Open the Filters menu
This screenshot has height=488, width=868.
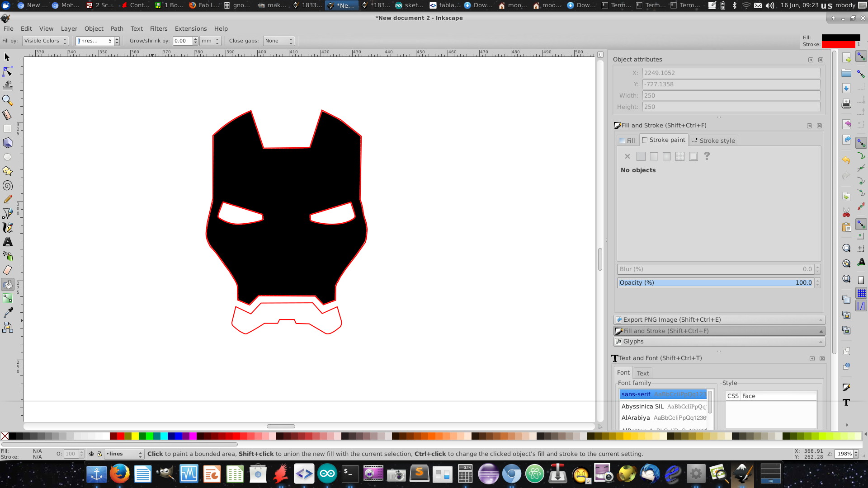point(159,28)
